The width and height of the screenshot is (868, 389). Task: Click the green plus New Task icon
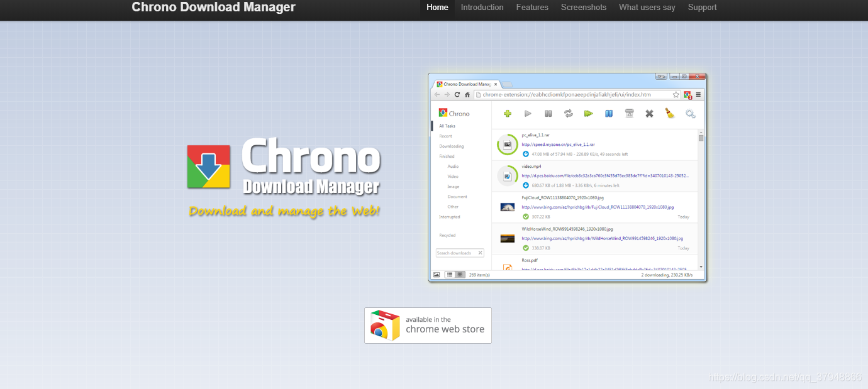click(x=508, y=114)
